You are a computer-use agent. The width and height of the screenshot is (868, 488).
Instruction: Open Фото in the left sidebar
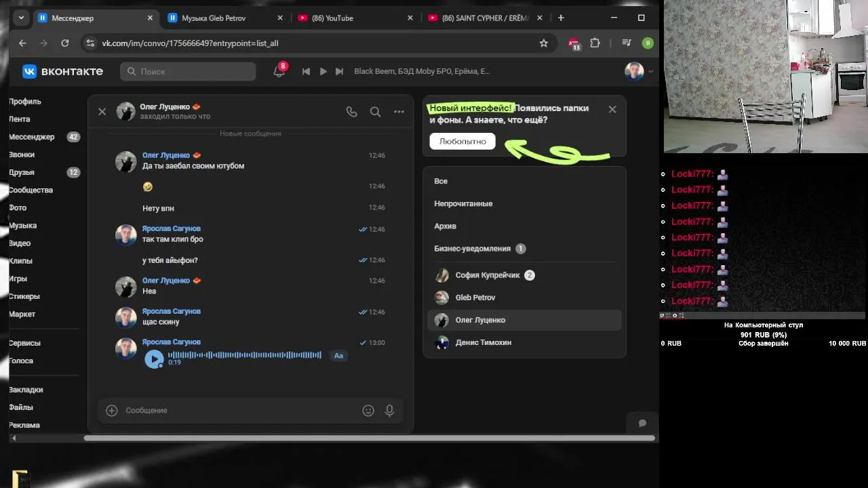pos(18,208)
